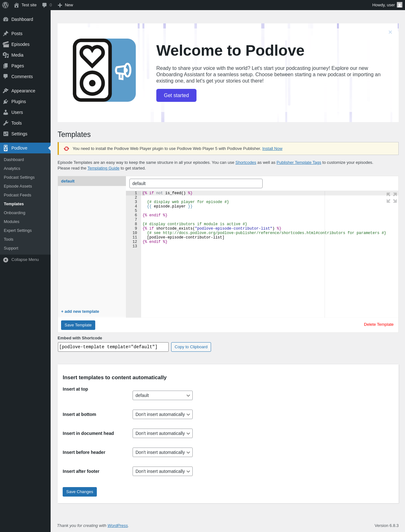Click the Version 6.8.3 footer text
Viewport: 405px width, 532px height.
tap(387, 526)
